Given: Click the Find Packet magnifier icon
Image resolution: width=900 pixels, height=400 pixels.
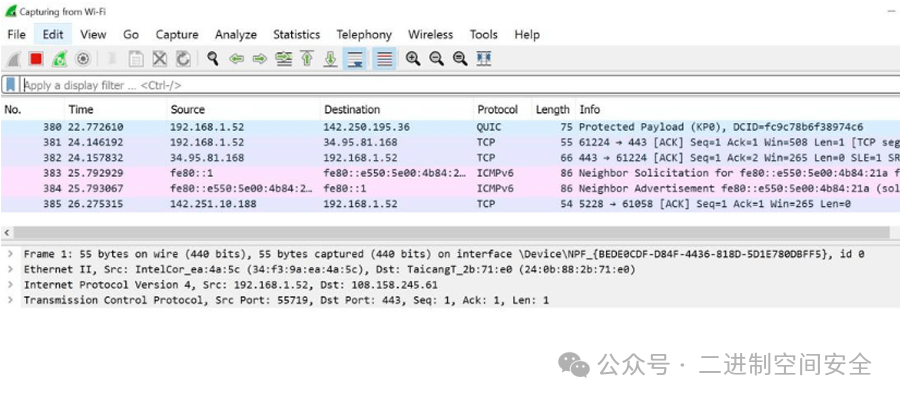Looking at the screenshot, I should 213,59.
